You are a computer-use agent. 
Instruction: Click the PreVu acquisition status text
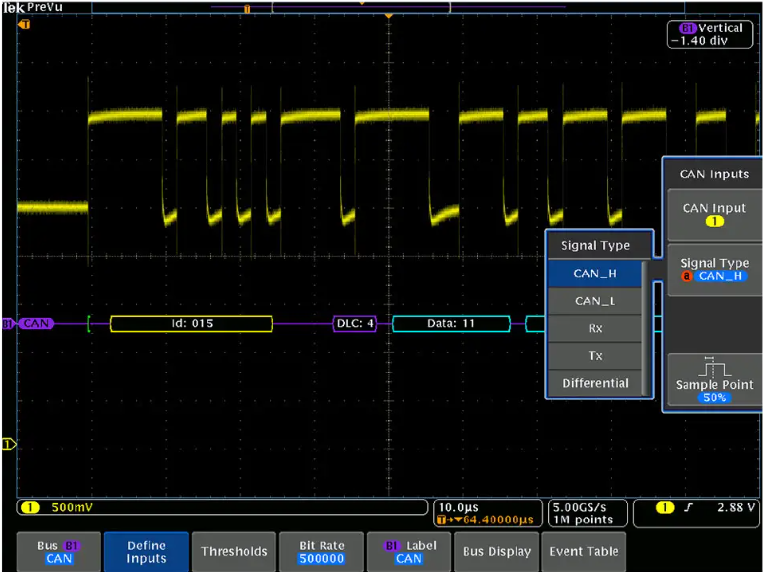coord(45,7)
